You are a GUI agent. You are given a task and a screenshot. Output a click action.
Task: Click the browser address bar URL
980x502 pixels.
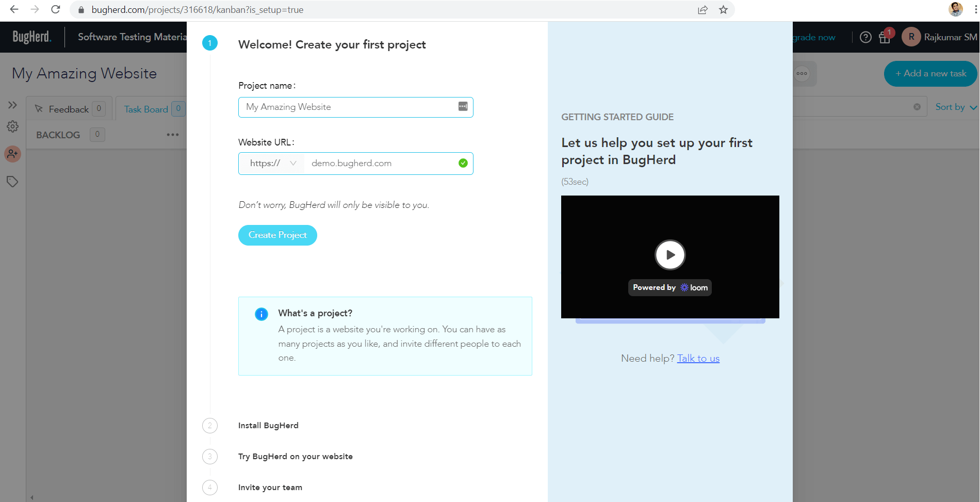pyautogui.click(x=197, y=10)
